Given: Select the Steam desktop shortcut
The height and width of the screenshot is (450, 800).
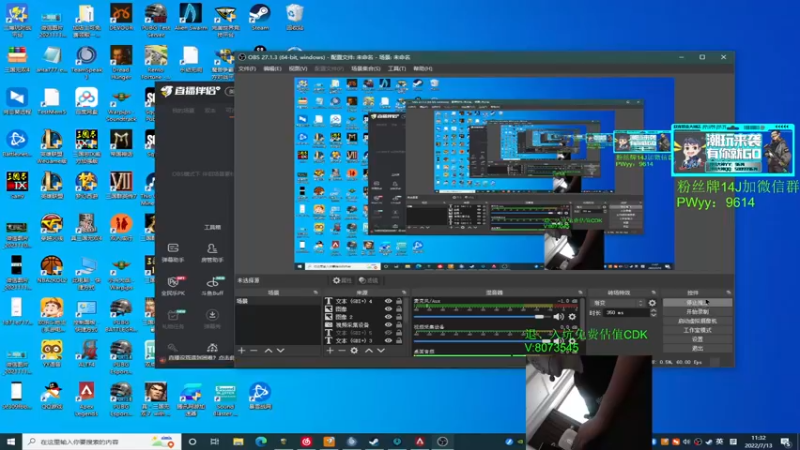Looking at the screenshot, I should (260, 17).
